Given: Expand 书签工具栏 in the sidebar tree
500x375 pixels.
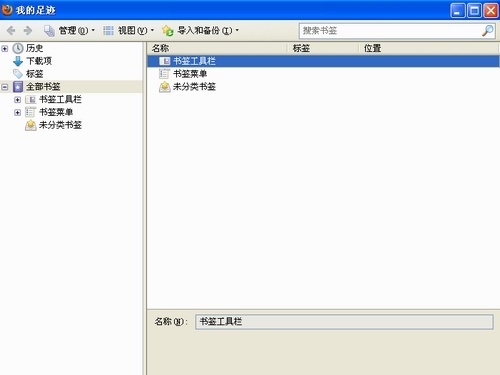Looking at the screenshot, I should pyautogui.click(x=17, y=100).
